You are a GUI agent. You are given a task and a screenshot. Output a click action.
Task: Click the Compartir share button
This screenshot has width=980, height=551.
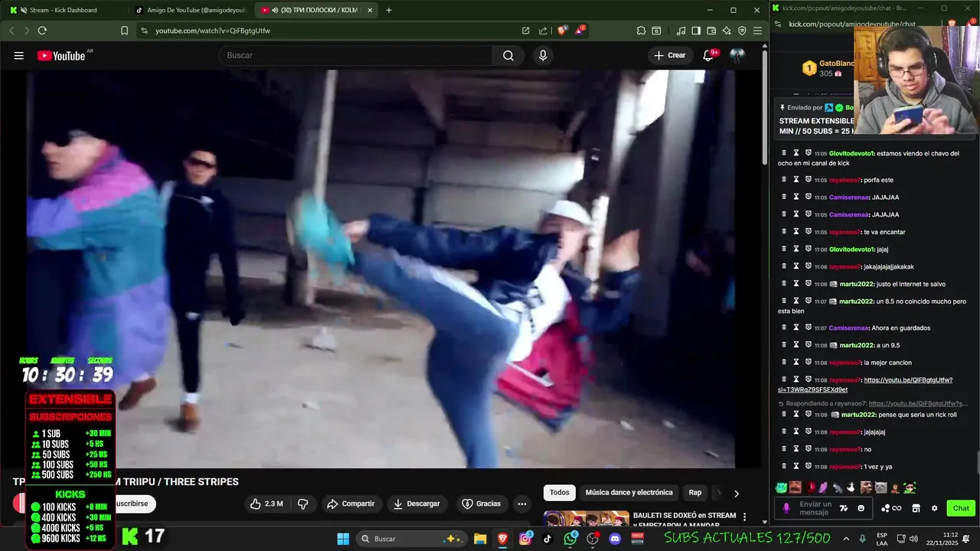(x=351, y=504)
